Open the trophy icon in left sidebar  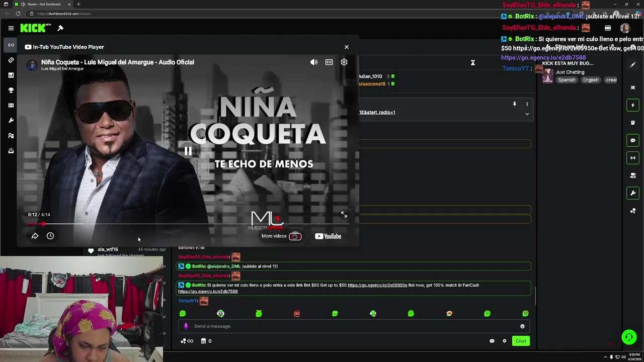click(x=11, y=90)
